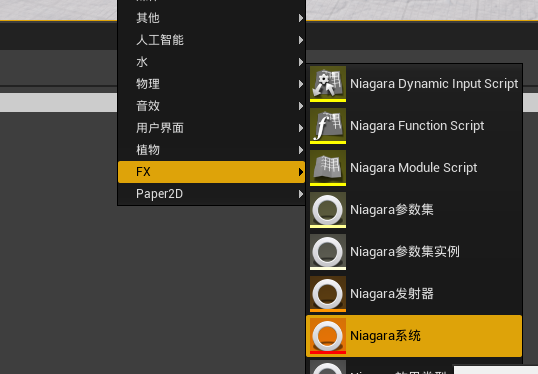Expand the Paper2D submenu arrow

pos(301,194)
